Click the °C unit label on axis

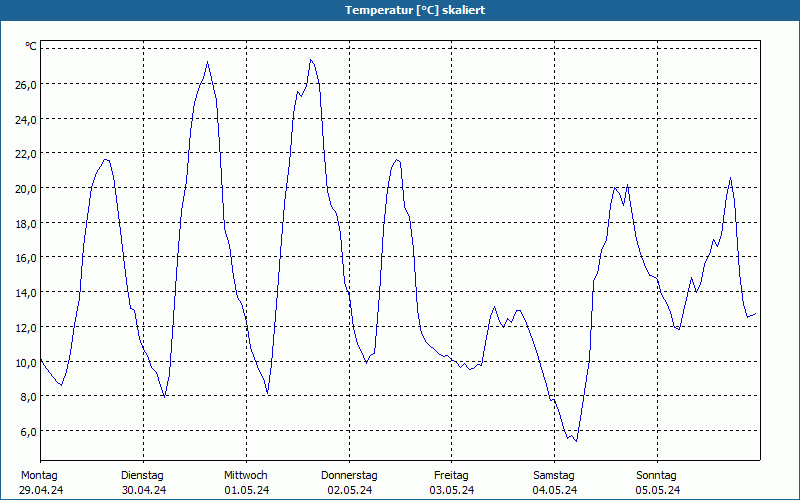coord(31,46)
